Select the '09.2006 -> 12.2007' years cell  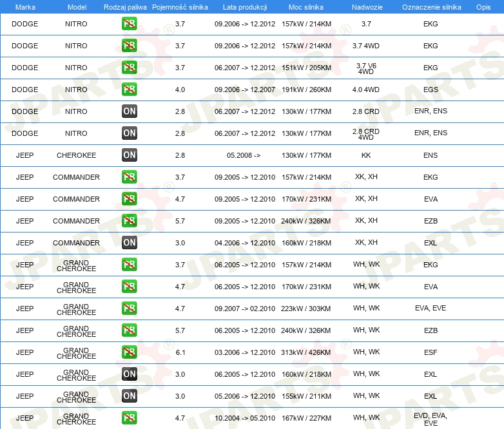coord(245,90)
